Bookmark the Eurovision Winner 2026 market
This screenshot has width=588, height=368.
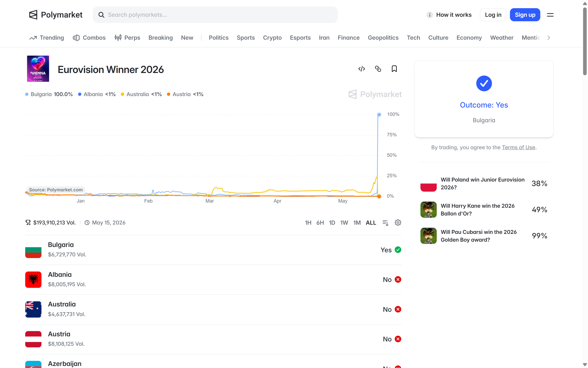click(394, 69)
